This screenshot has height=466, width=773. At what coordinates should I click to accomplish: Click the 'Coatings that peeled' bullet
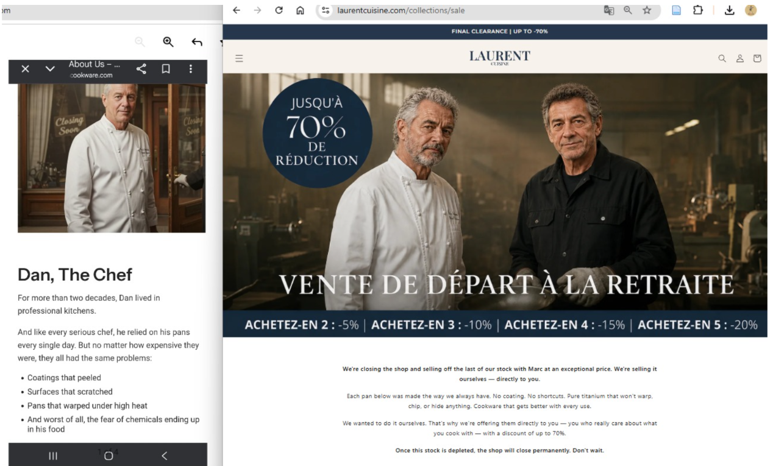click(x=64, y=378)
